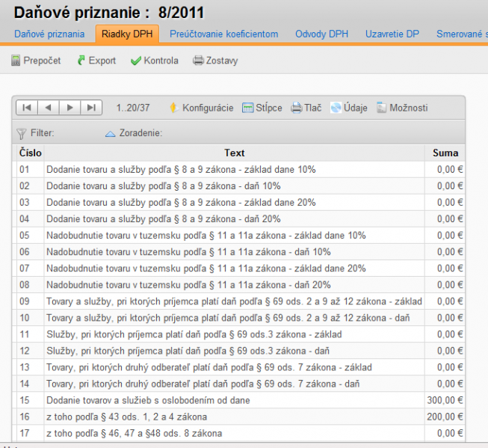This screenshot has width=488, height=448.
Task: Sort by Suma column header
Action: [445, 153]
